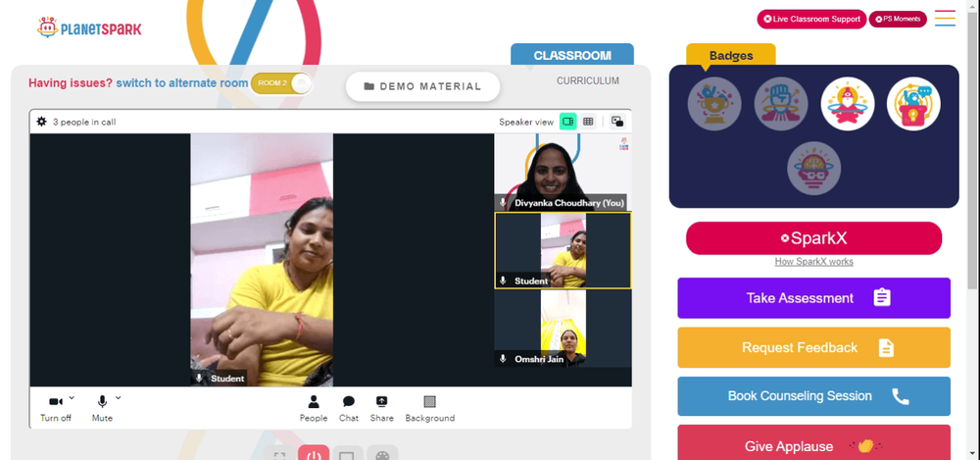Expand camera options chevron beside Turn off

coord(72,397)
